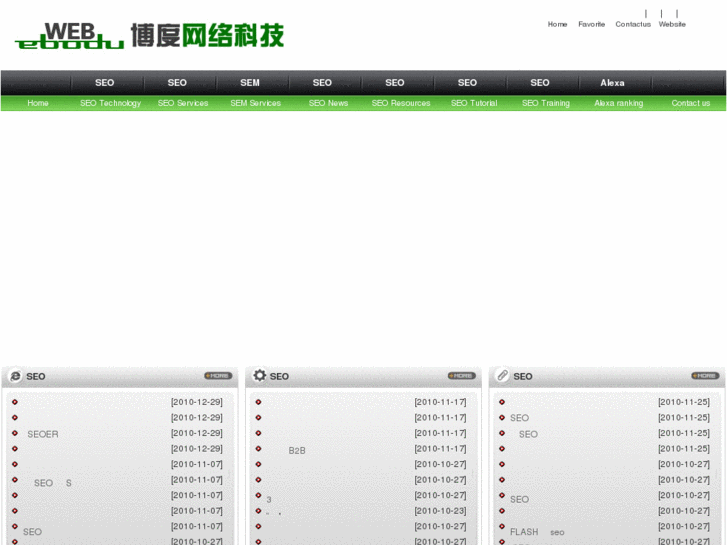Image resolution: width=727 pixels, height=545 pixels.
Task: Open Contact us in the green navigation bar
Action: (x=691, y=103)
